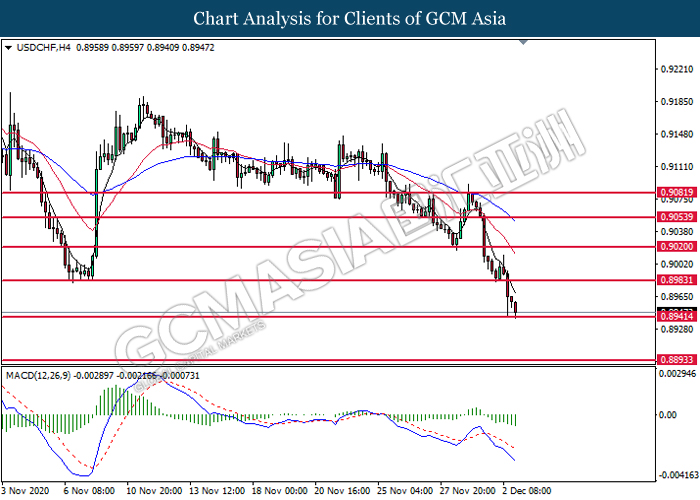This screenshot has height=500, width=700.
Task: Click the 0.91110 price axis value
Action: pyautogui.click(x=677, y=167)
